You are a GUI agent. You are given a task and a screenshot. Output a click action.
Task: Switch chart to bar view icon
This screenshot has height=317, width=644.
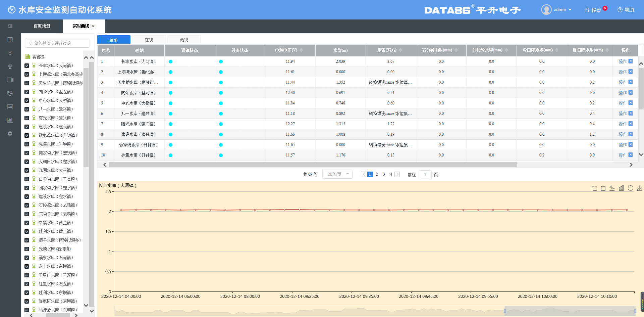[x=621, y=188]
